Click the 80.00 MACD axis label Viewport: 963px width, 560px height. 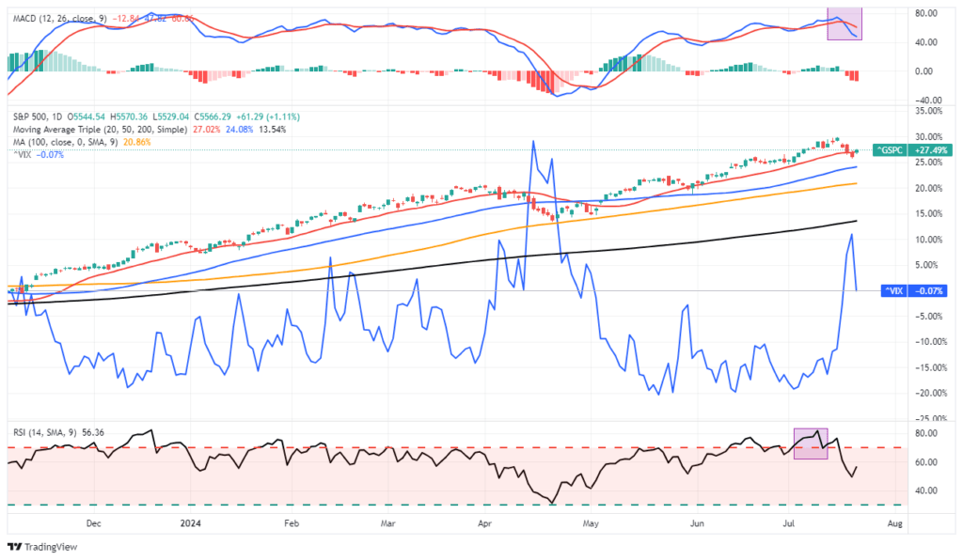click(926, 13)
